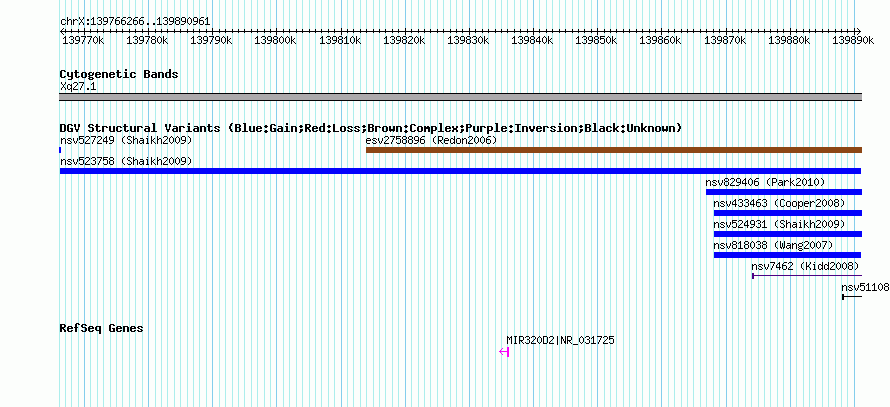Open variant nsv818038 (Wang2007) label

[x=773, y=245]
